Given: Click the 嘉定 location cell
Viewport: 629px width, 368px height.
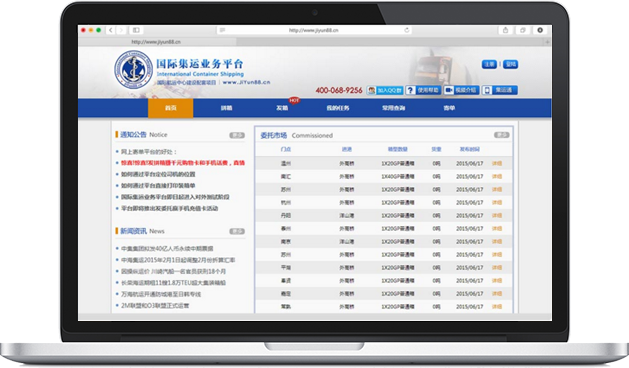Looking at the screenshot, I should tap(286, 294).
